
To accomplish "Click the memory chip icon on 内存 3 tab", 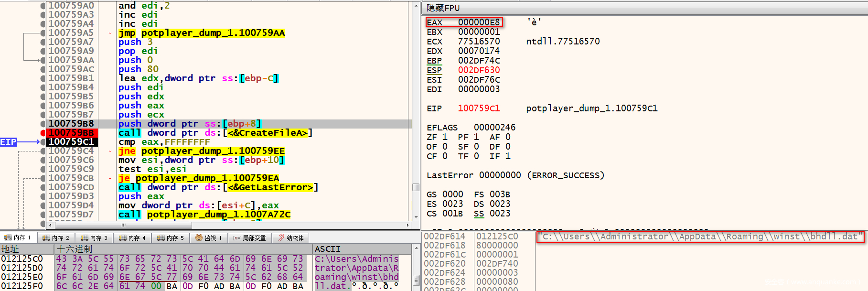I will pos(84,237).
